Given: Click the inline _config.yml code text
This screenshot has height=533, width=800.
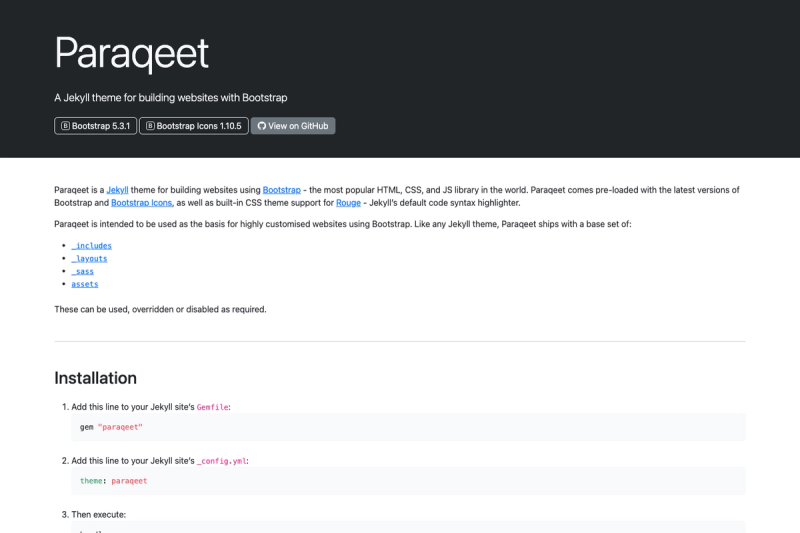Looking at the screenshot, I should [221, 461].
